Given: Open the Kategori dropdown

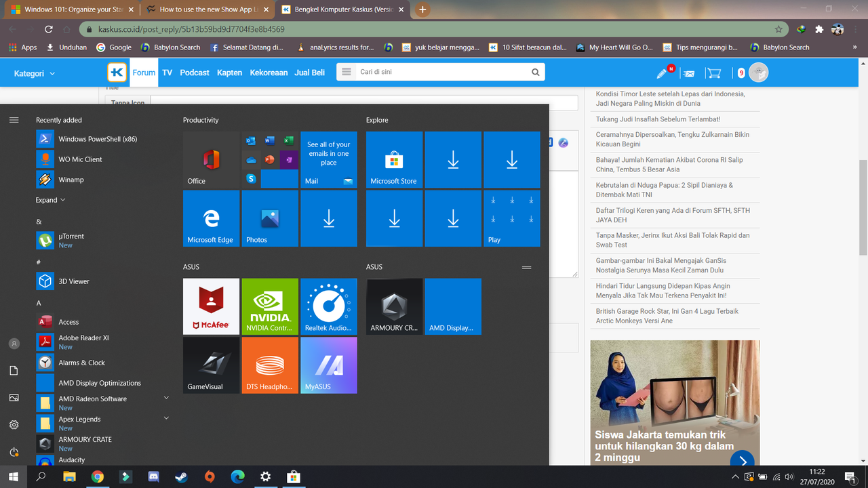Looking at the screenshot, I should [x=34, y=73].
